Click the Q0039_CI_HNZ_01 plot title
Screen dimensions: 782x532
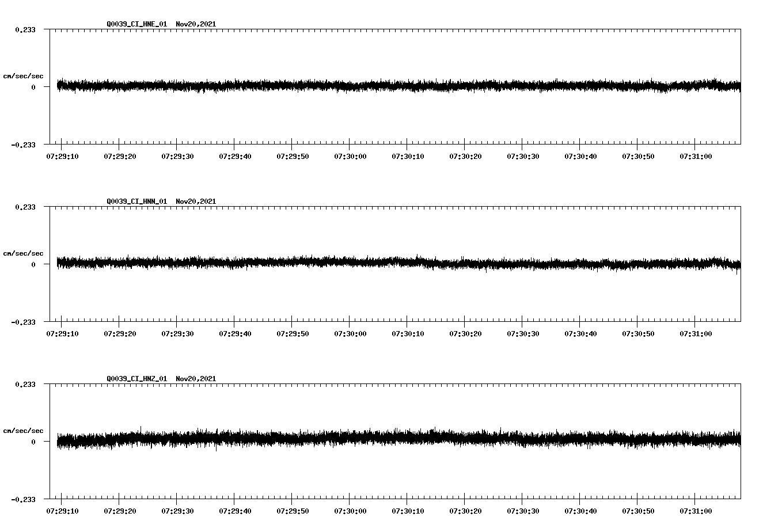point(137,379)
